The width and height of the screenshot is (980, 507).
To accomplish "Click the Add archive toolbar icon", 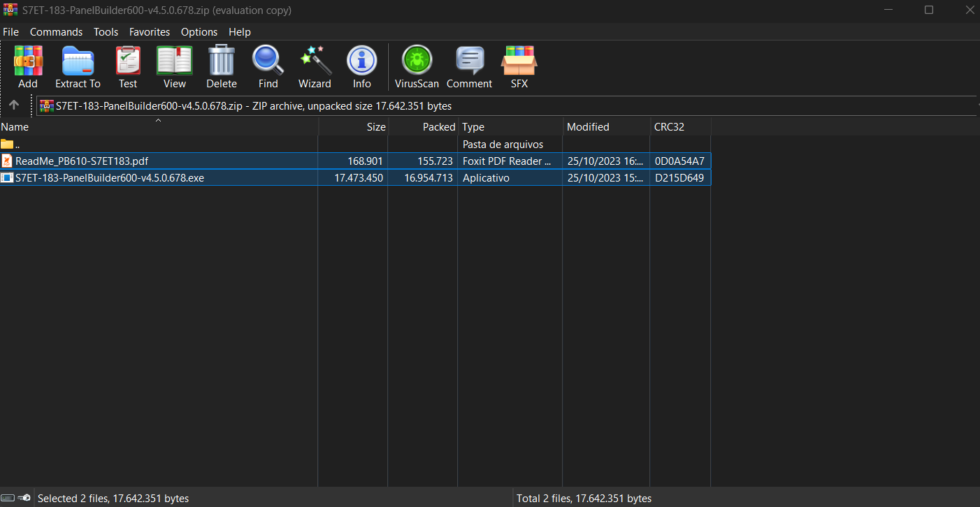I will coord(28,67).
